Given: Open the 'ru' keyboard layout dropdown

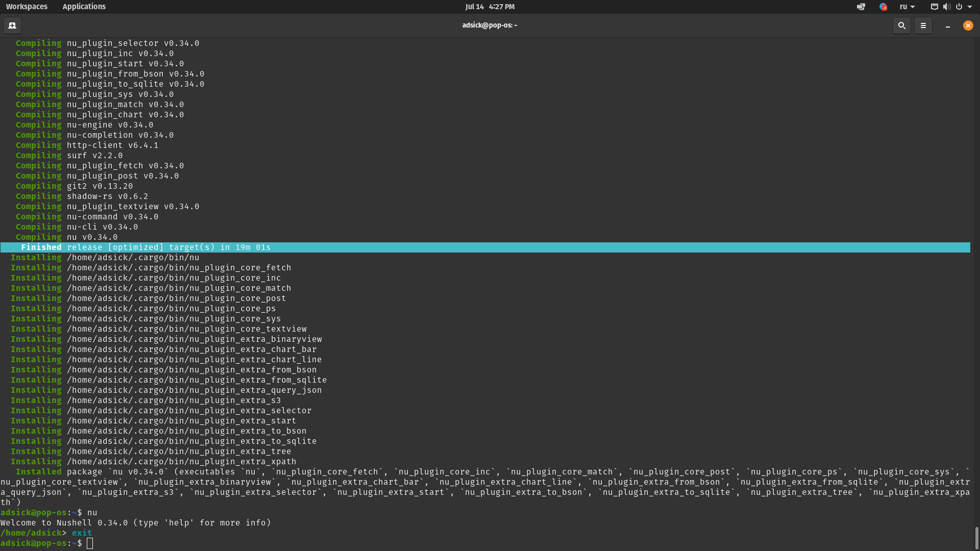Looking at the screenshot, I should coord(907,7).
